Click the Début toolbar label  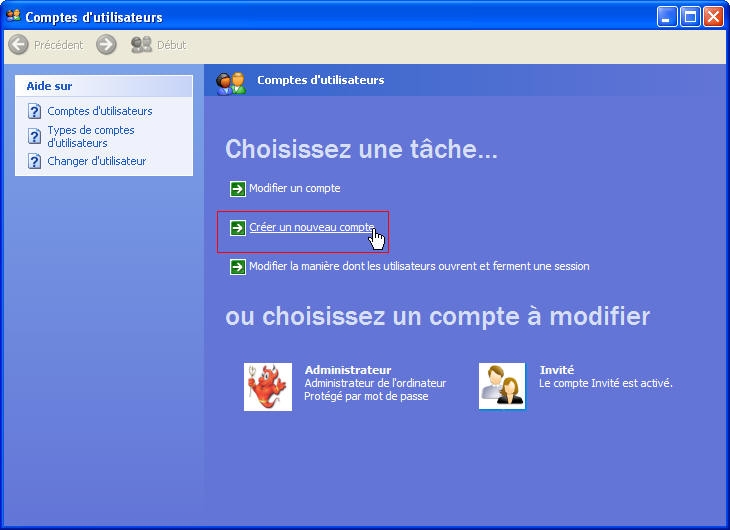click(172, 45)
